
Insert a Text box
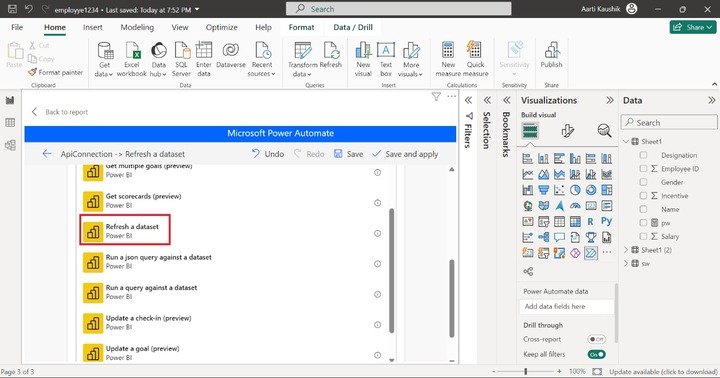386,59
